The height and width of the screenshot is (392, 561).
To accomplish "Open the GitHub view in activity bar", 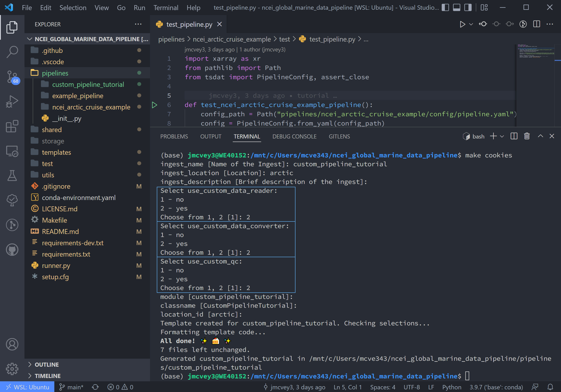I will (12, 250).
